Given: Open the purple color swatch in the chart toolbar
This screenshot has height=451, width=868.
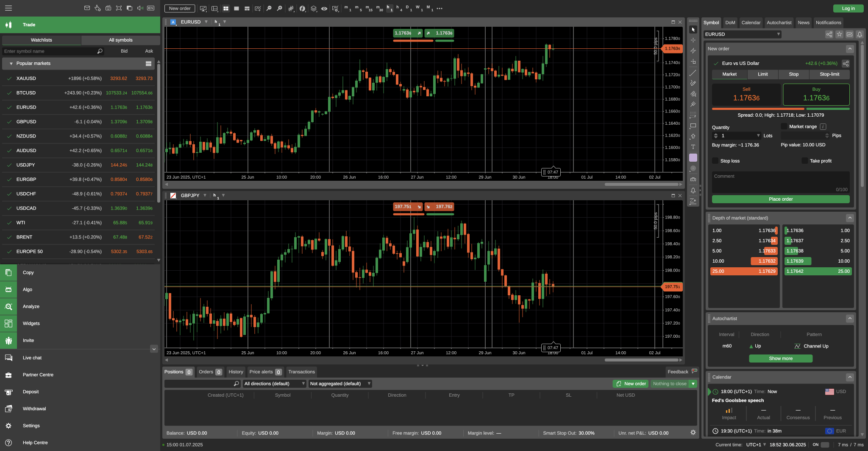Looking at the screenshot, I should (x=693, y=157).
